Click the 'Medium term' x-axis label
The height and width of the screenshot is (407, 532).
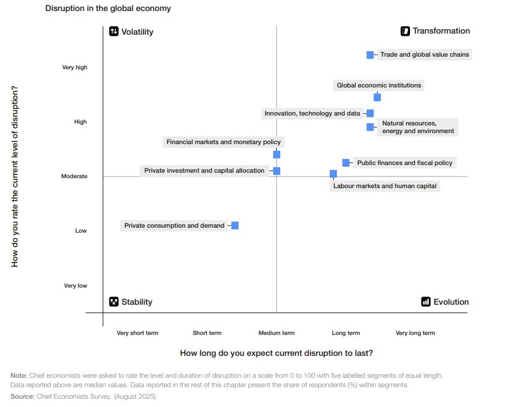click(276, 333)
